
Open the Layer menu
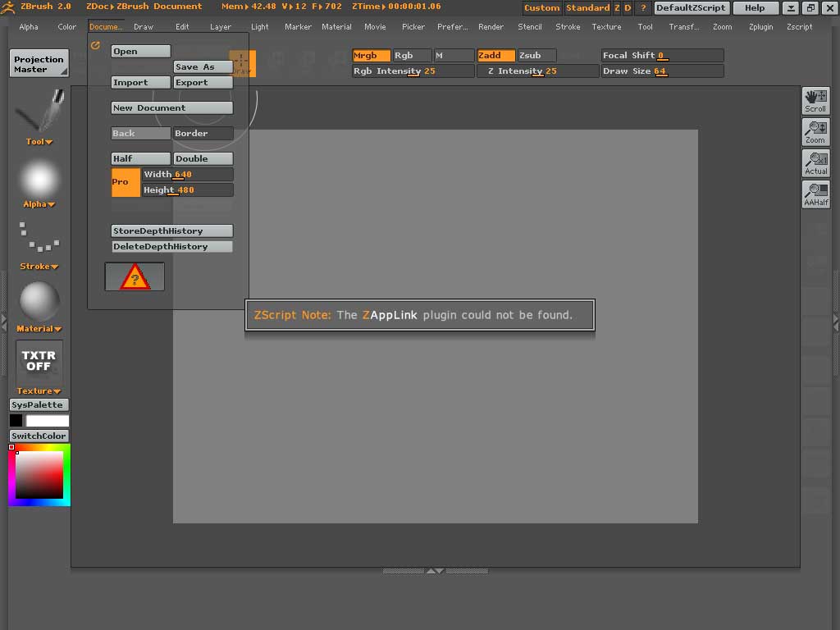(x=220, y=27)
